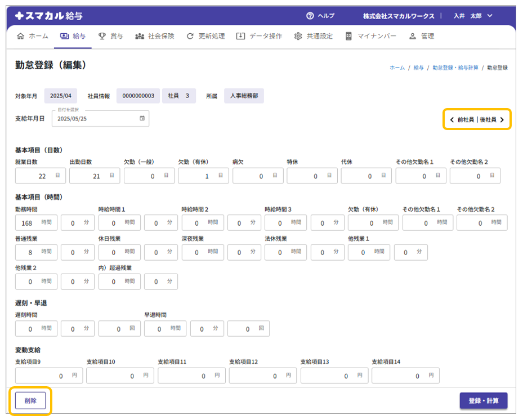Screen dimensions: 523x420
Task: Click the social insurance people icon
Action: coord(140,36)
